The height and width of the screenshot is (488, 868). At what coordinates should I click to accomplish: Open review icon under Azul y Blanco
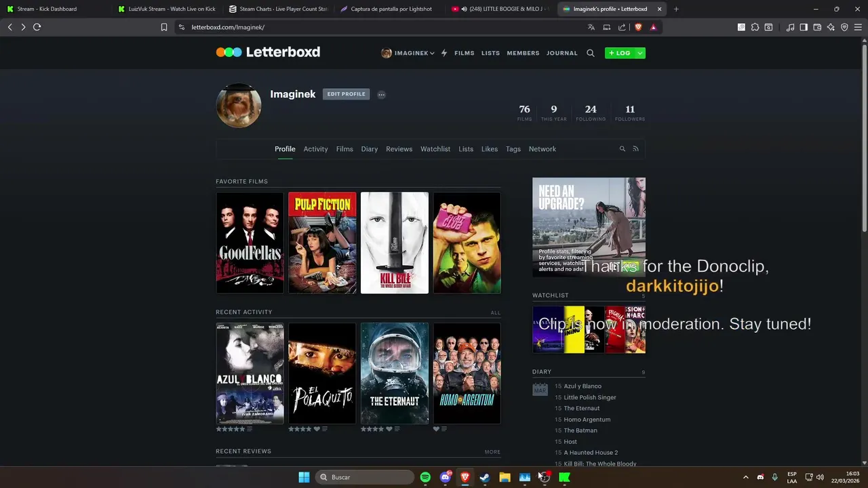tap(250, 429)
